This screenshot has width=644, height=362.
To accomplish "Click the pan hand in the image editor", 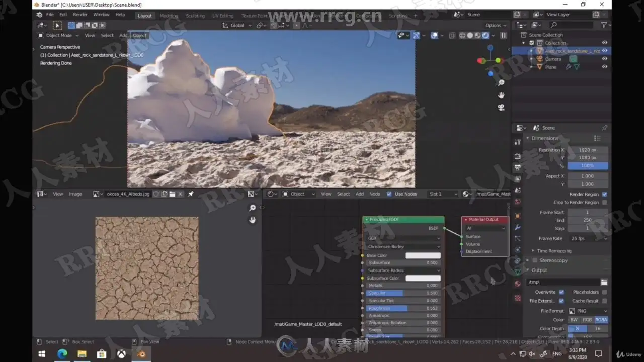I will [253, 220].
